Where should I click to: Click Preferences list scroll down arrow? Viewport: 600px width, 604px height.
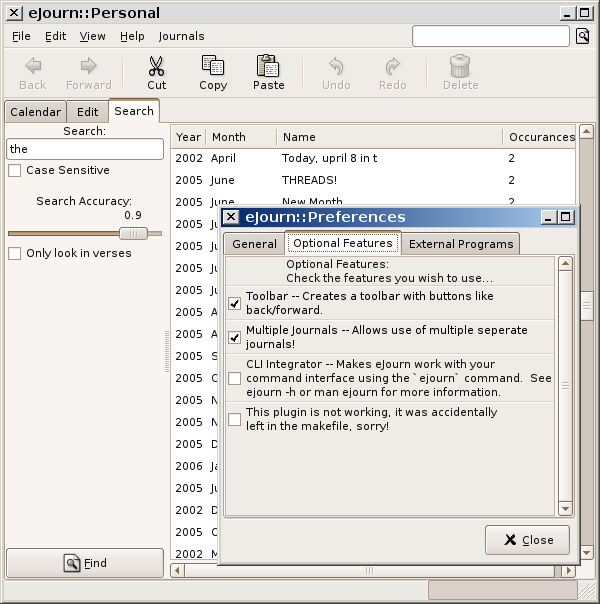(x=565, y=509)
